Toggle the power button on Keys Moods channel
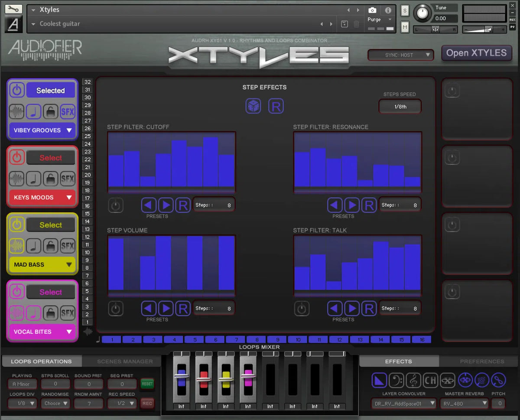 17,157
